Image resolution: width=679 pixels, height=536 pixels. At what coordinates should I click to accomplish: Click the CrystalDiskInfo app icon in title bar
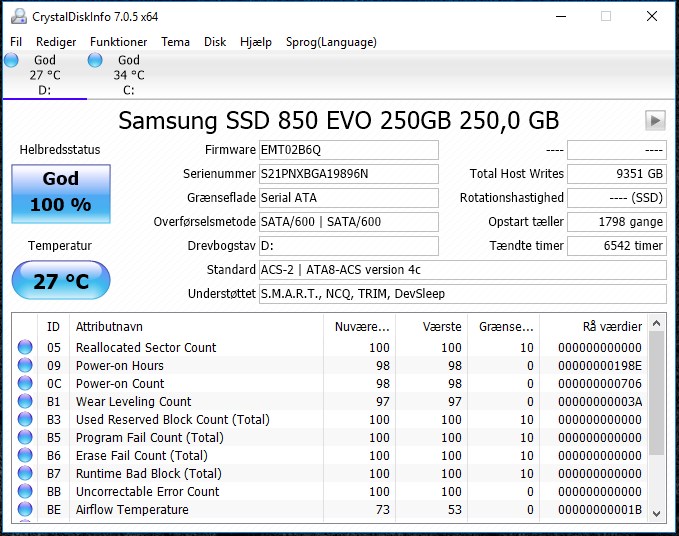click(19, 16)
